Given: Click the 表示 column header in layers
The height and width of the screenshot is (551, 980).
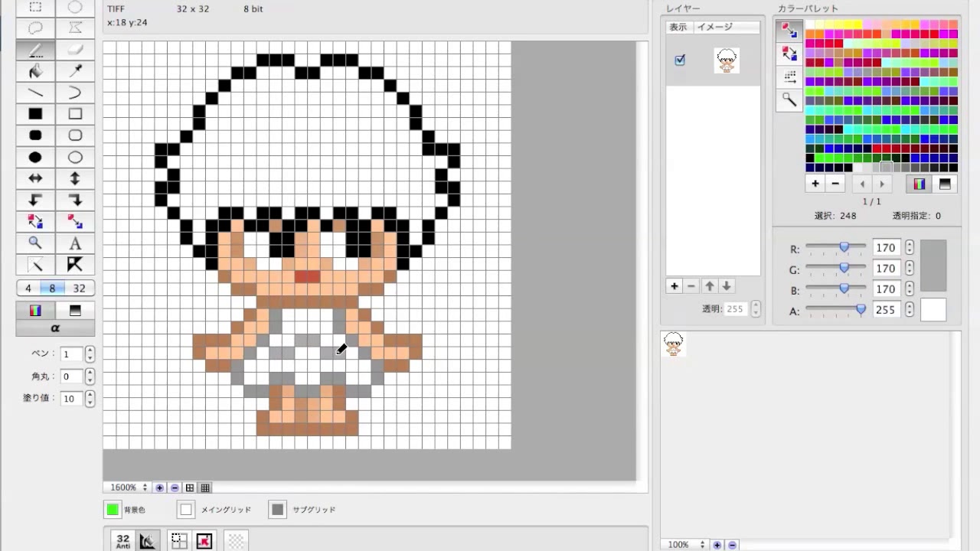Looking at the screenshot, I should [x=678, y=27].
